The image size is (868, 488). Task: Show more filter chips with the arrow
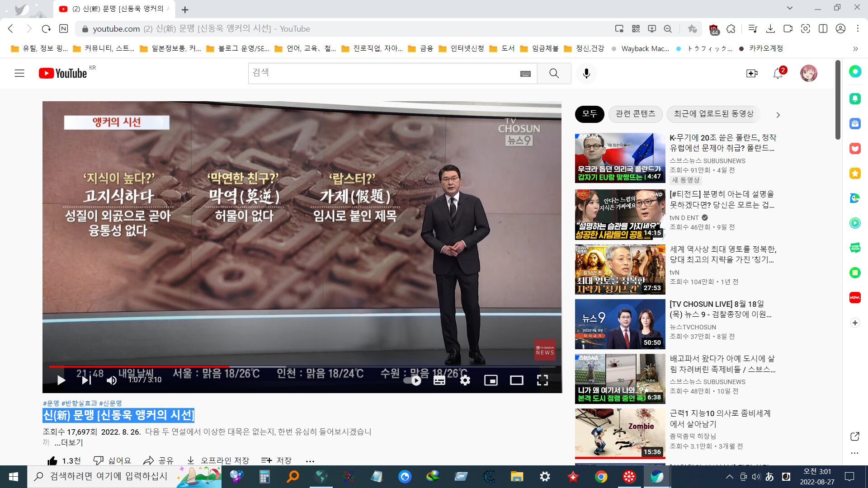coord(778,115)
